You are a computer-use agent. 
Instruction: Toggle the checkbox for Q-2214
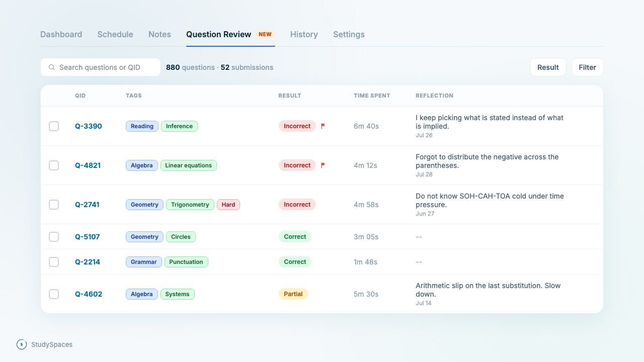point(54,262)
